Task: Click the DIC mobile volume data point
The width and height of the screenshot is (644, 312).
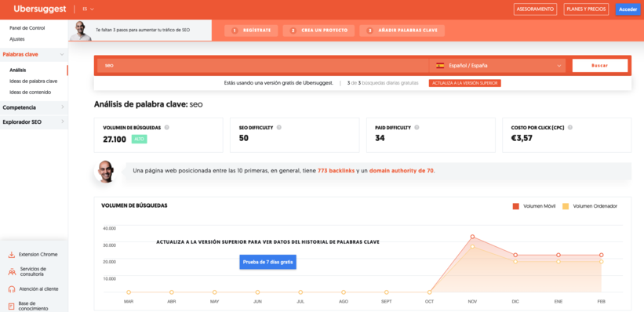Action: [515, 256]
